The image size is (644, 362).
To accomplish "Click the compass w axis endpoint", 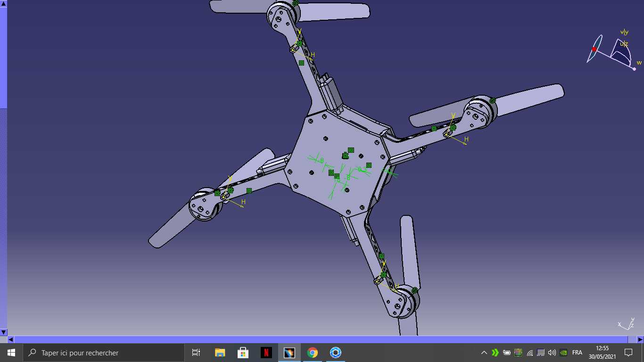I will click(635, 69).
